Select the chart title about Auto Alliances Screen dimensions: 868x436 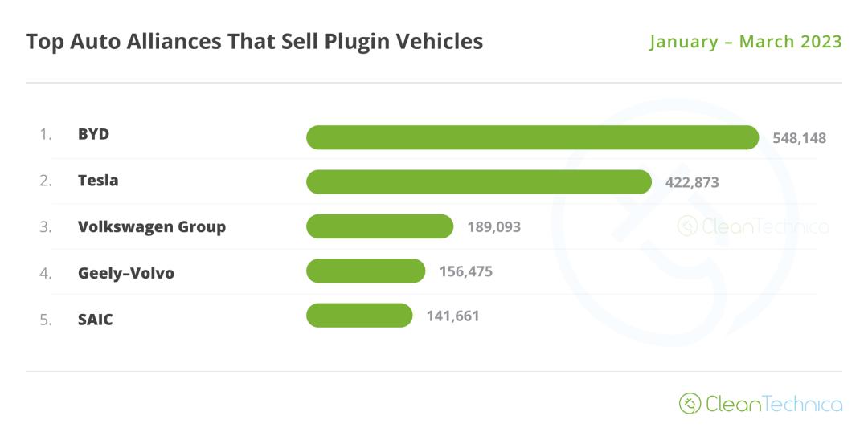[x=254, y=41]
